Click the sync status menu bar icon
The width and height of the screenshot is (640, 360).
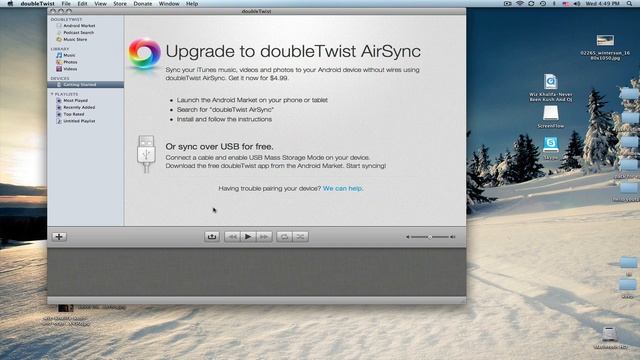point(531,4)
